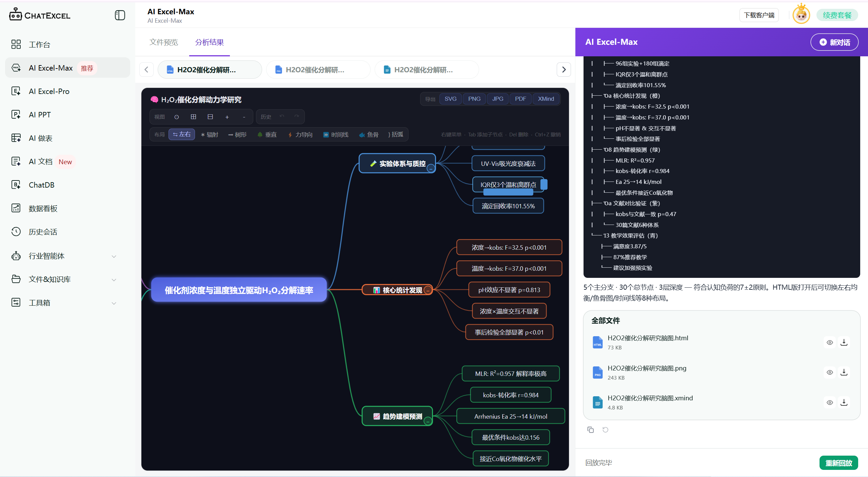The width and height of the screenshot is (868, 477).
Task: Select the Arrhenius Ea 25→14 kJ/mol node
Action: pyautogui.click(x=511, y=416)
